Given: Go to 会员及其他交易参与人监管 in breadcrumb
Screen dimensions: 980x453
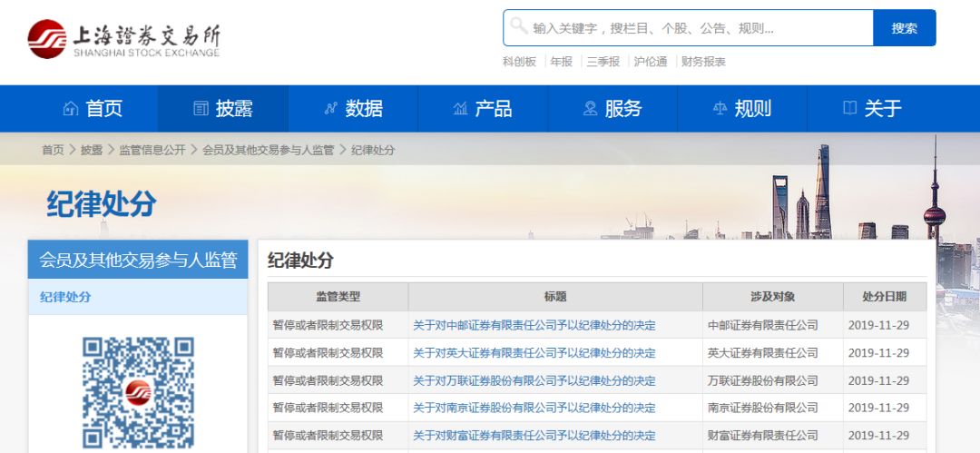Looking at the screenshot, I should (x=268, y=150).
